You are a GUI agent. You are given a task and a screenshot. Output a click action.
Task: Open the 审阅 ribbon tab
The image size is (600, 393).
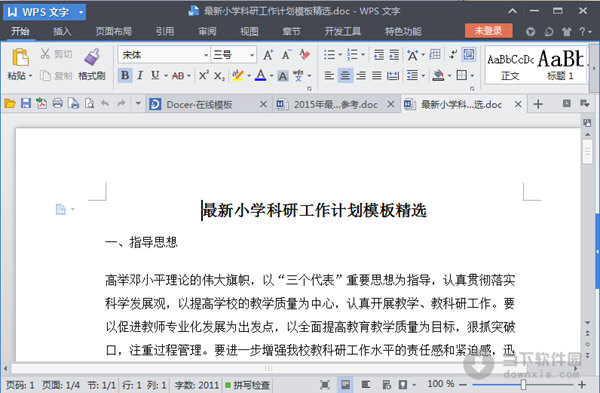[x=207, y=31]
